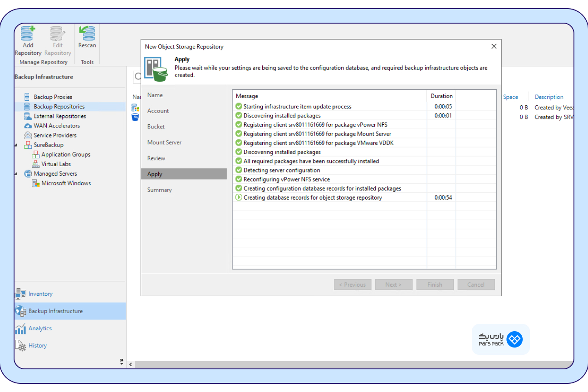Viewport: 588px width, 392px height.
Task: Click the Backup Infrastructure view icon
Action: [x=21, y=311]
